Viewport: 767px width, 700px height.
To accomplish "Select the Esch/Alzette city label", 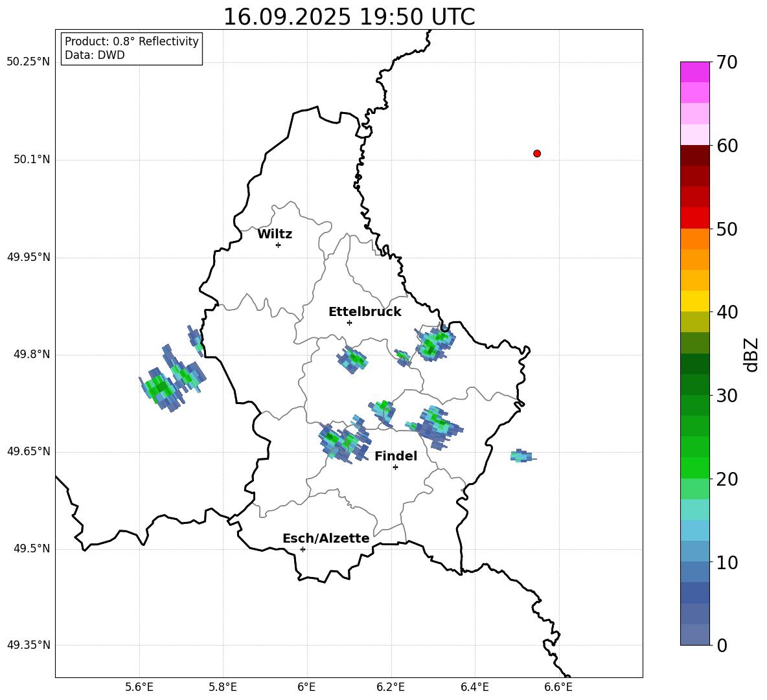I will click(x=326, y=538).
